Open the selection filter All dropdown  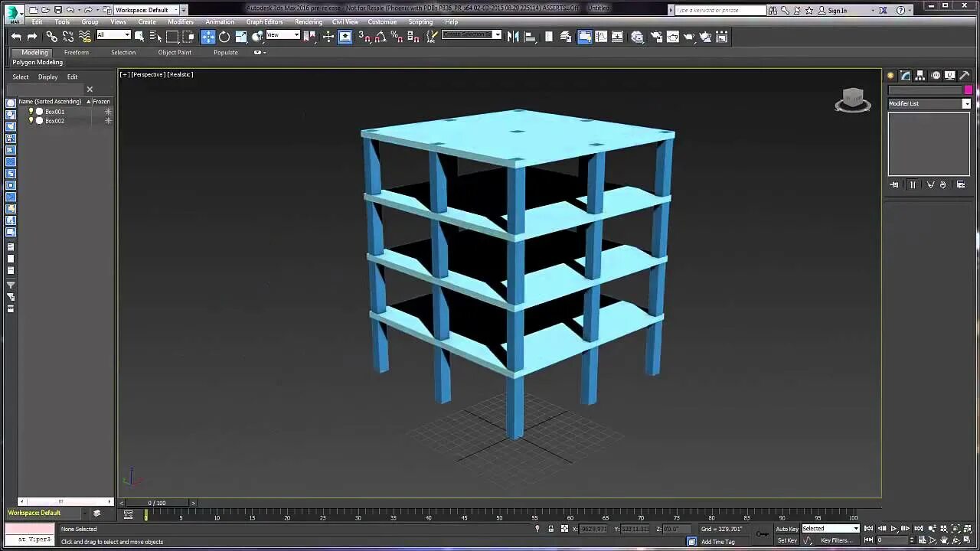pyautogui.click(x=113, y=35)
